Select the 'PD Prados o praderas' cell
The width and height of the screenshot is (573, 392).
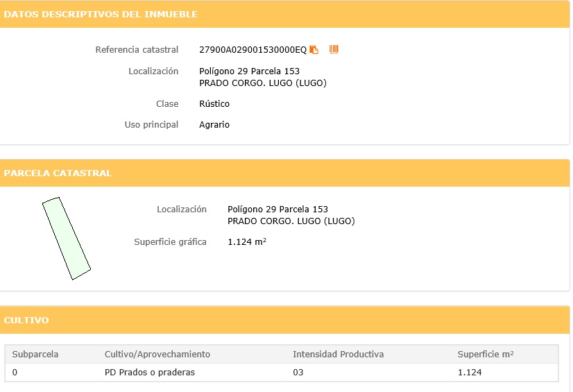coord(149,373)
